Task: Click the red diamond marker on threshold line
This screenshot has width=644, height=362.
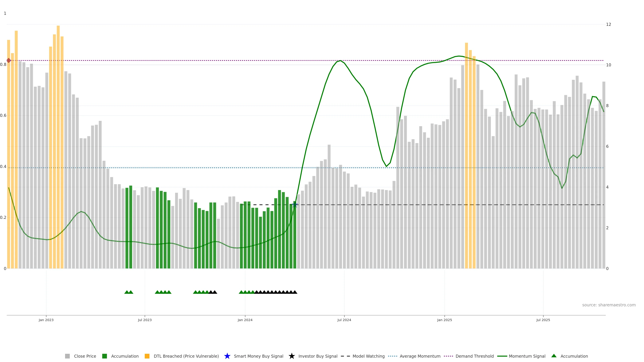Action: [x=9, y=61]
